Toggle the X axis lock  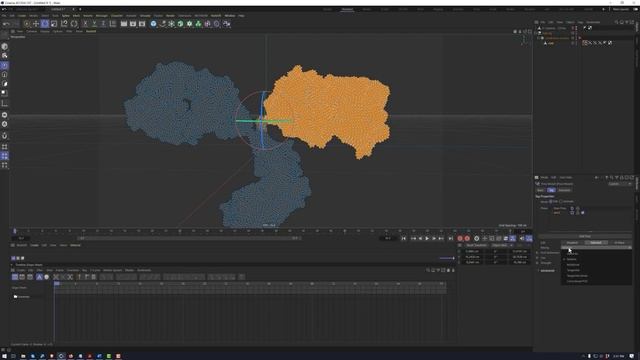85,24
